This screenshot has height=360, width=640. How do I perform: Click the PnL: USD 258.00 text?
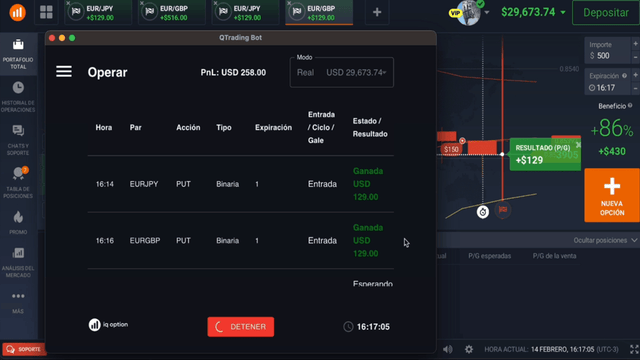[x=233, y=73]
